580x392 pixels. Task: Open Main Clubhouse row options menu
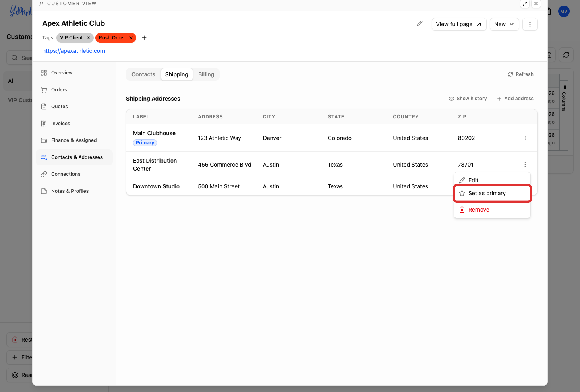(x=525, y=138)
